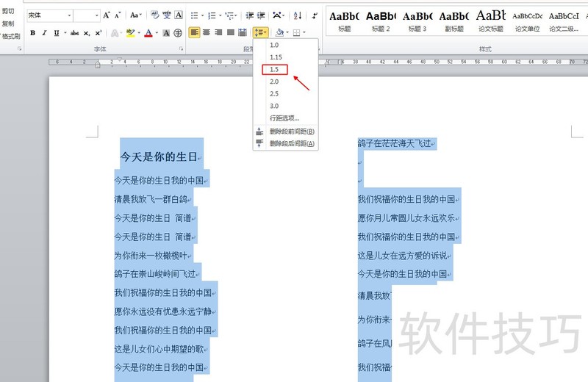Toggle italic formatting
The height and width of the screenshot is (382, 588).
pos(44,33)
